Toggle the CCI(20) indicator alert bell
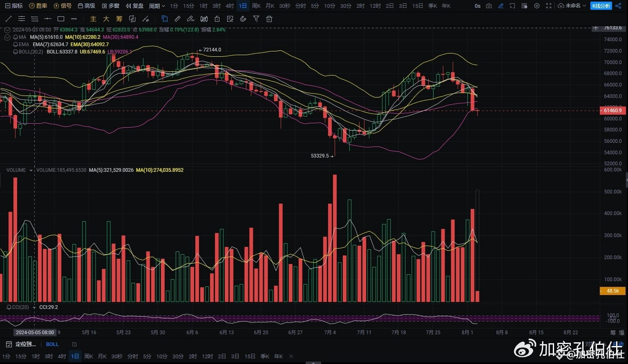 point(9,307)
